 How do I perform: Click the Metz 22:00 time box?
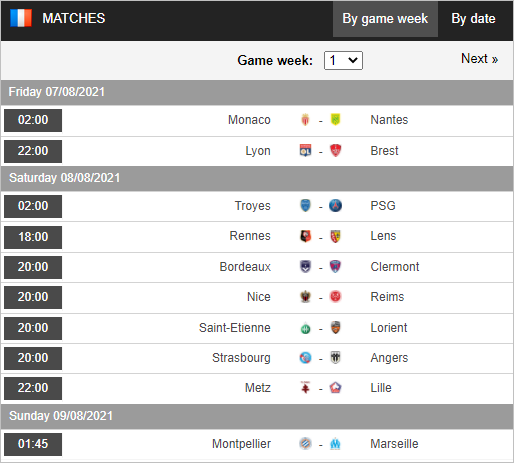(x=33, y=388)
